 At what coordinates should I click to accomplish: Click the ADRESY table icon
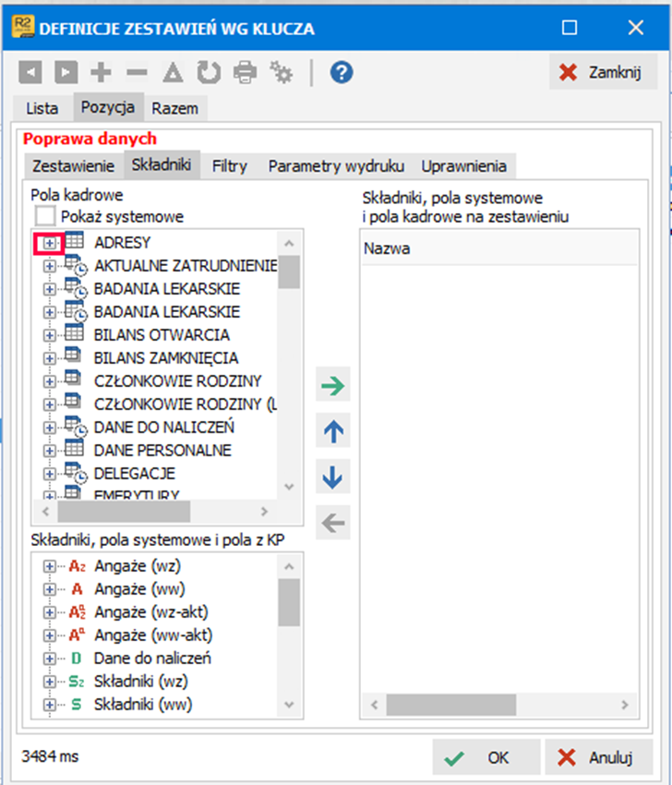pos(75,241)
